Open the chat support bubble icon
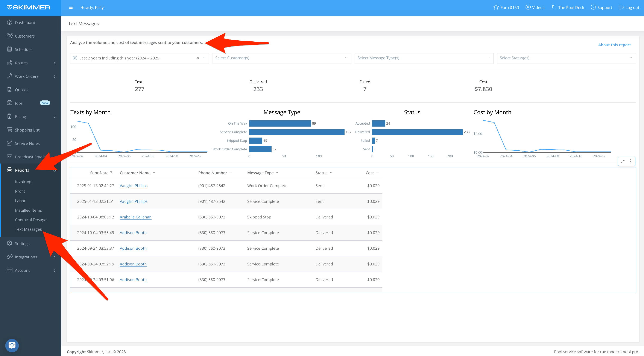The height and width of the screenshot is (356, 644). (12, 345)
